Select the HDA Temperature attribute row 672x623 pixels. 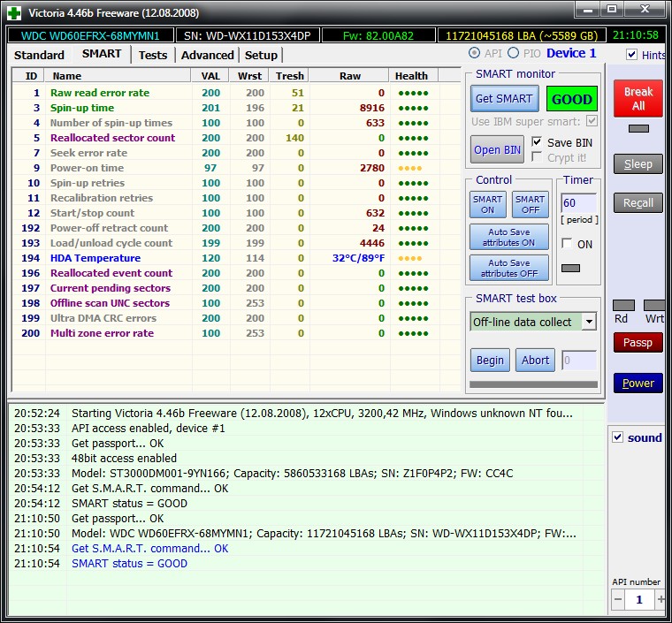pos(95,258)
